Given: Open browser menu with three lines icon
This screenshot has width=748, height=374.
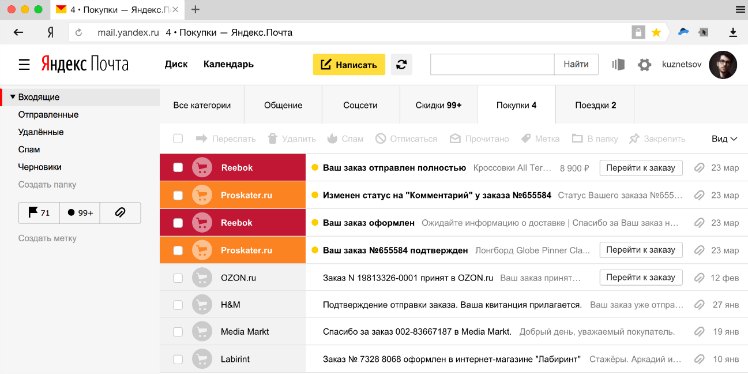Looking at the screenshot, I should coord(740,10).
